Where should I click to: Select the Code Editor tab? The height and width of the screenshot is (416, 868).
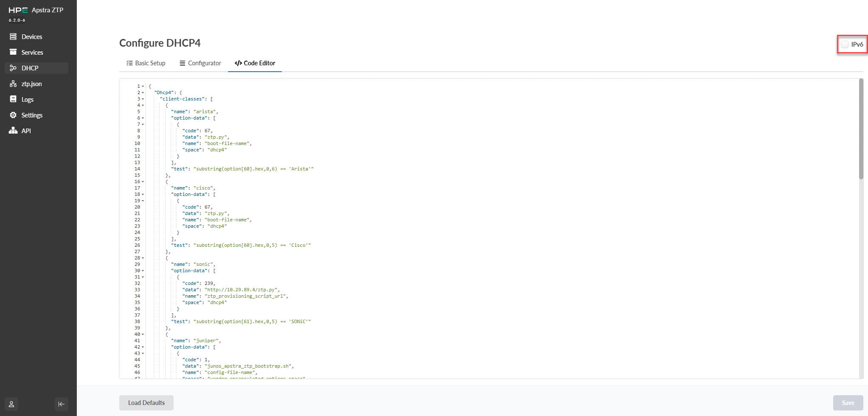[255, 63]
